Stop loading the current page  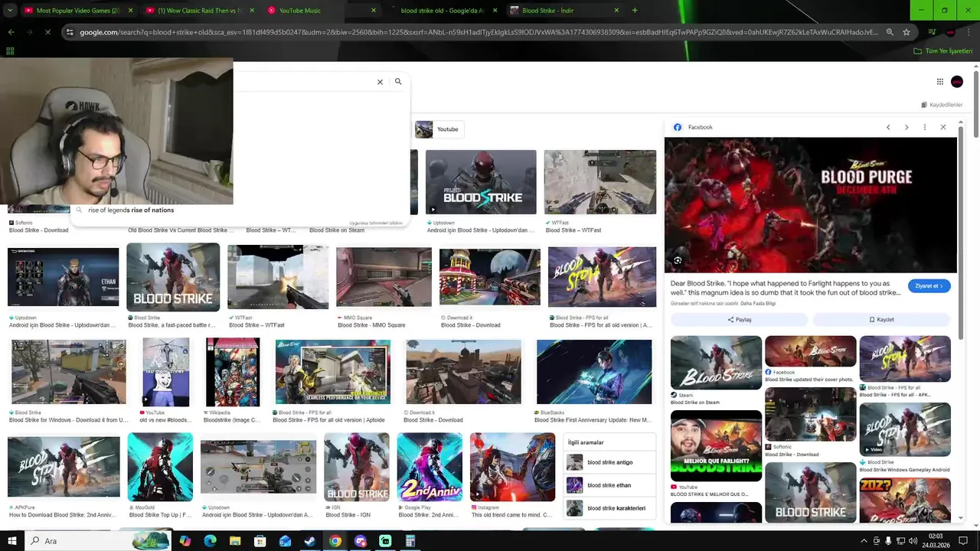coord(47,32)
